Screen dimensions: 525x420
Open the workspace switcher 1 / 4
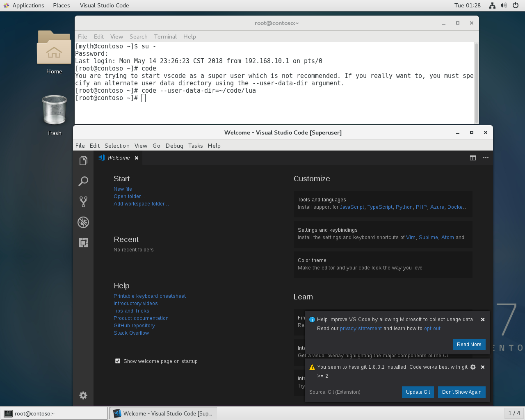(514, 413)
